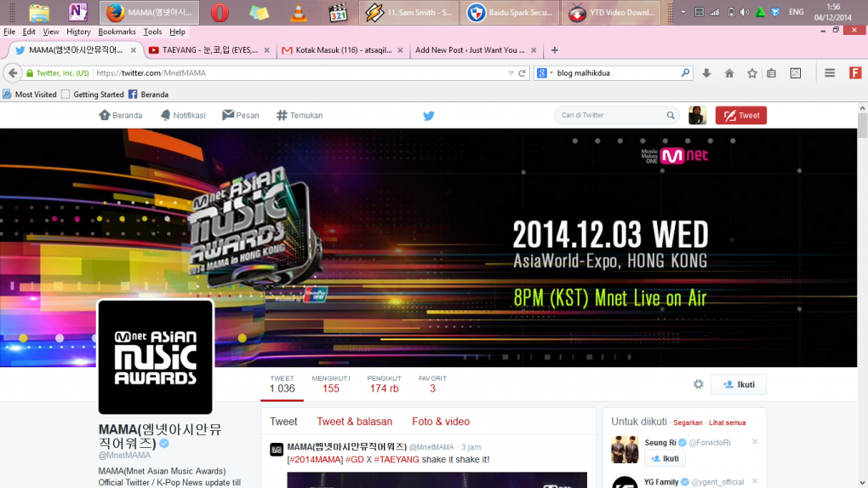Switch to the Foto & video tab
This screenshot has width=868, height=488.
[440, 422]
